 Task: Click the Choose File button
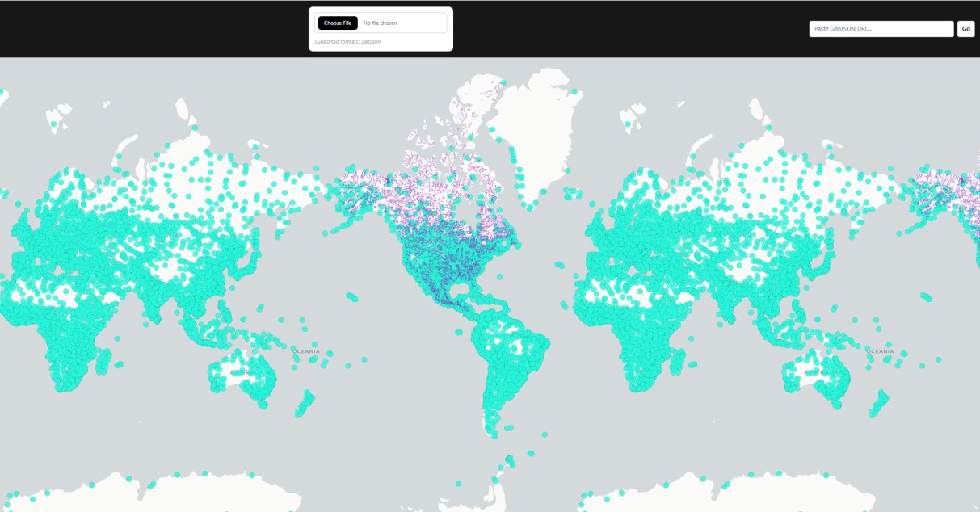pos(336,23)
